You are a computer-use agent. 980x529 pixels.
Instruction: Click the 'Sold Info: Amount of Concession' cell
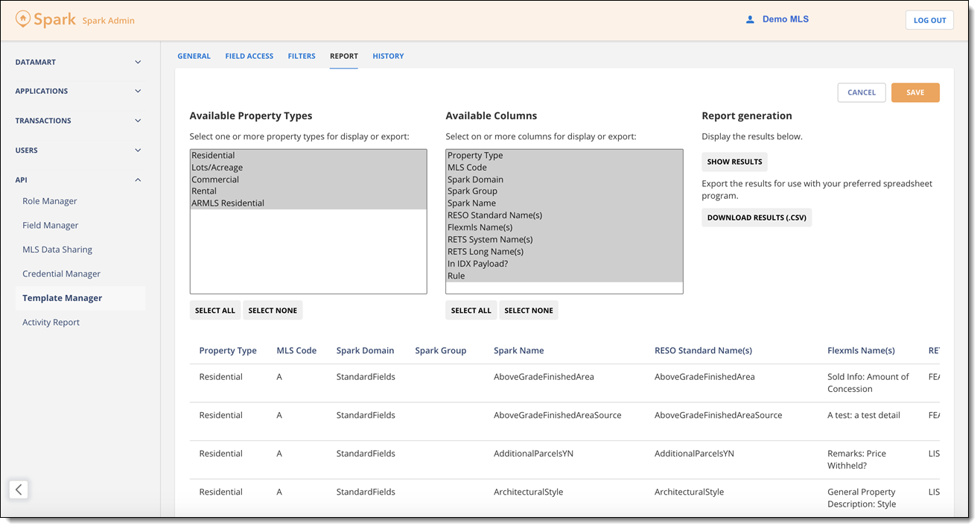[x=868, y=383]
